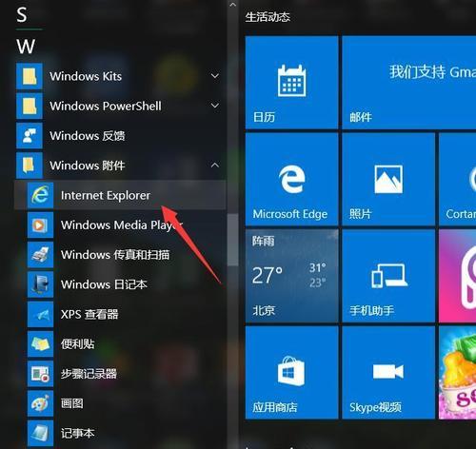
Task: Open the 日历 calendar tile
Action: 291,83
